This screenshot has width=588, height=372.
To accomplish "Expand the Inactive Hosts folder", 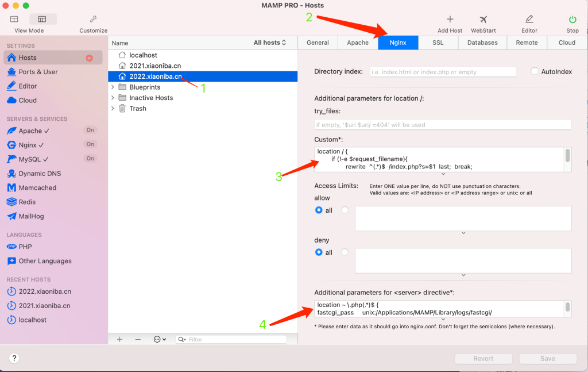I will [113, 98].
